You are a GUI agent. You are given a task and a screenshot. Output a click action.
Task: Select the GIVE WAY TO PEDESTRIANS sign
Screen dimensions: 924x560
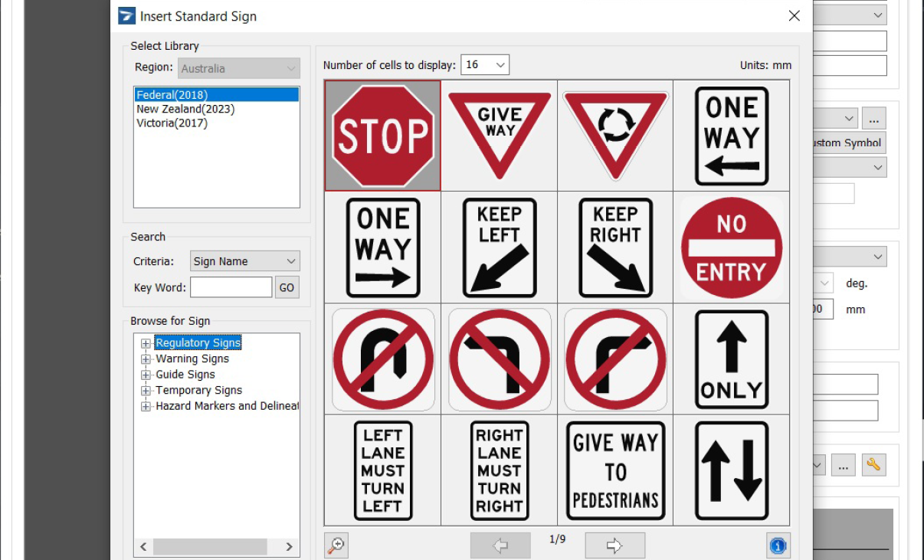tap(614, 470)
